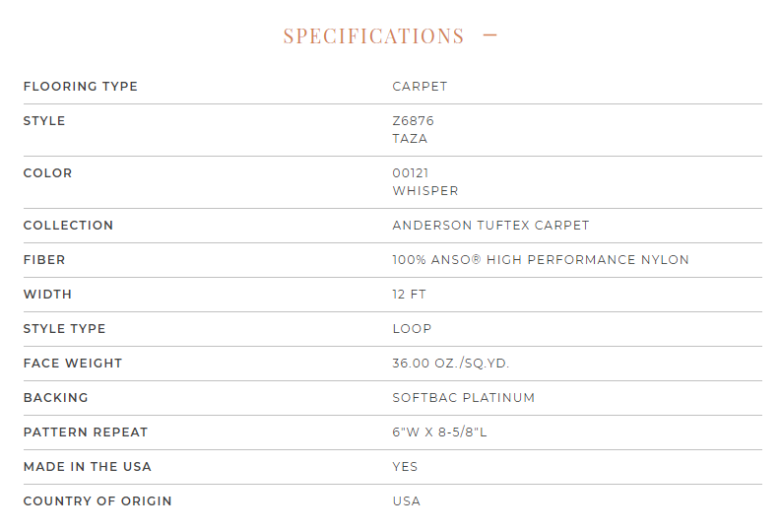Click the LOOP style type value

(412, 329)
